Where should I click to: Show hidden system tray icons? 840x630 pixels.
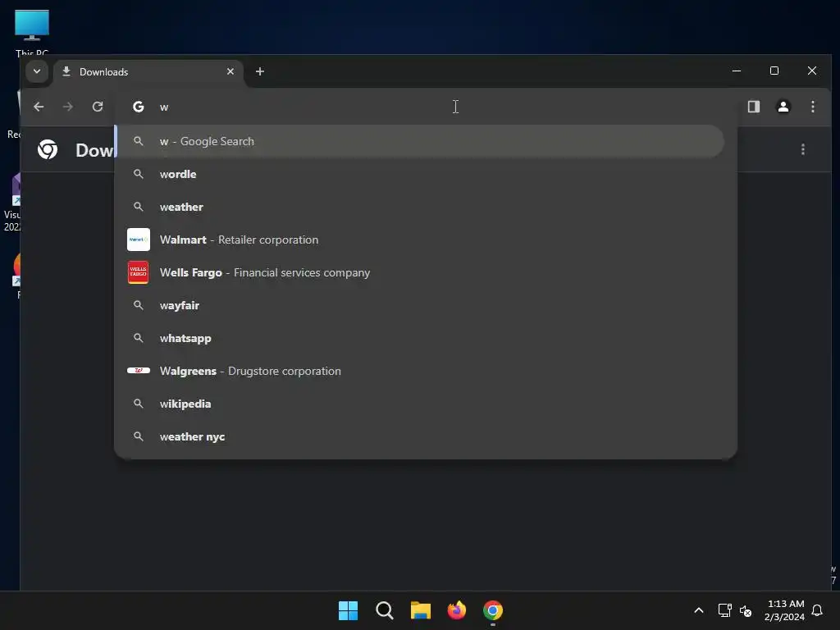pos(699,610)
